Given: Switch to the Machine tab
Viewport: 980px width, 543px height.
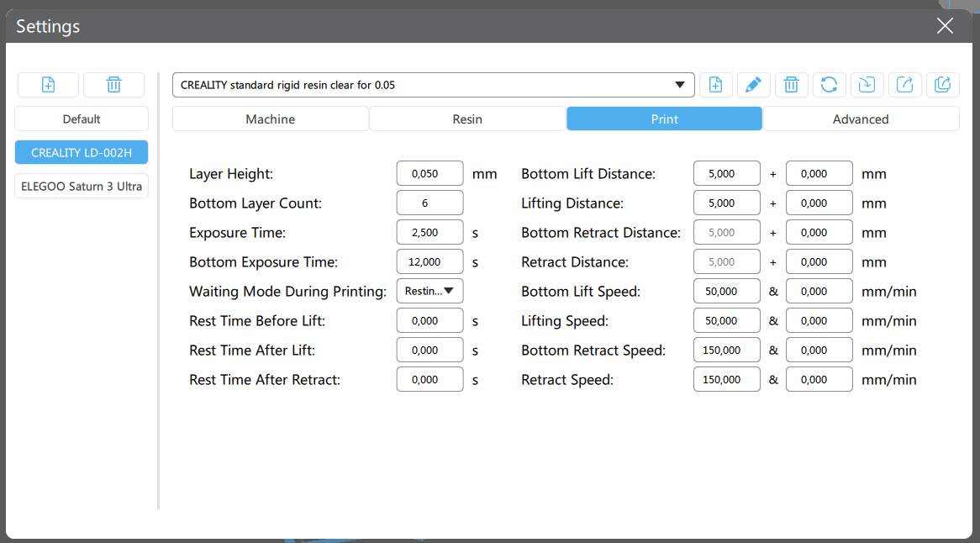Looking at the screenshot, I should [270, 119].
